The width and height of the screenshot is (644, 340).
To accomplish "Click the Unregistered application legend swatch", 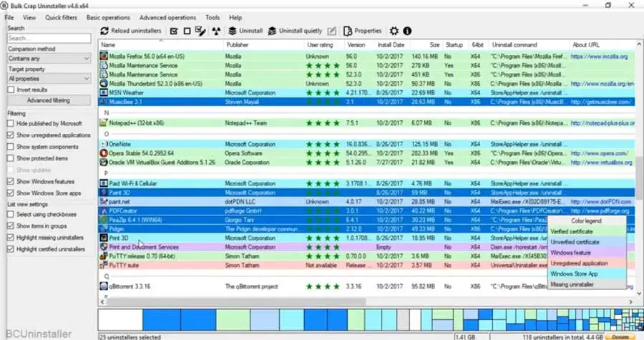I will coord(587,263).
